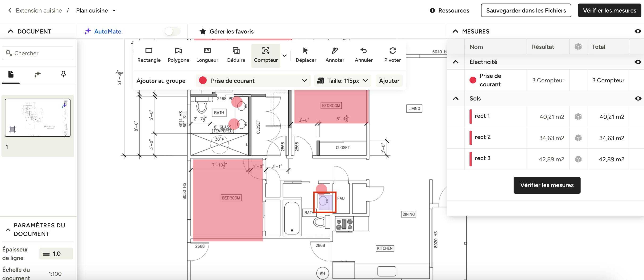Screen dimensions: 644x280
Task: Toggle visibility of Sols group
Action: (x=637, y=99)
